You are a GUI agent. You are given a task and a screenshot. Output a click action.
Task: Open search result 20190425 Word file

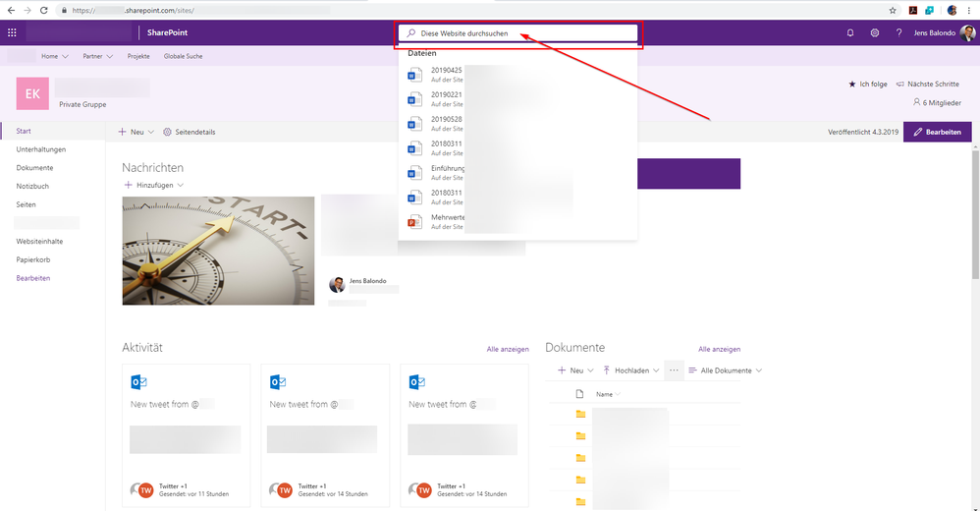[x=517, y=75]
